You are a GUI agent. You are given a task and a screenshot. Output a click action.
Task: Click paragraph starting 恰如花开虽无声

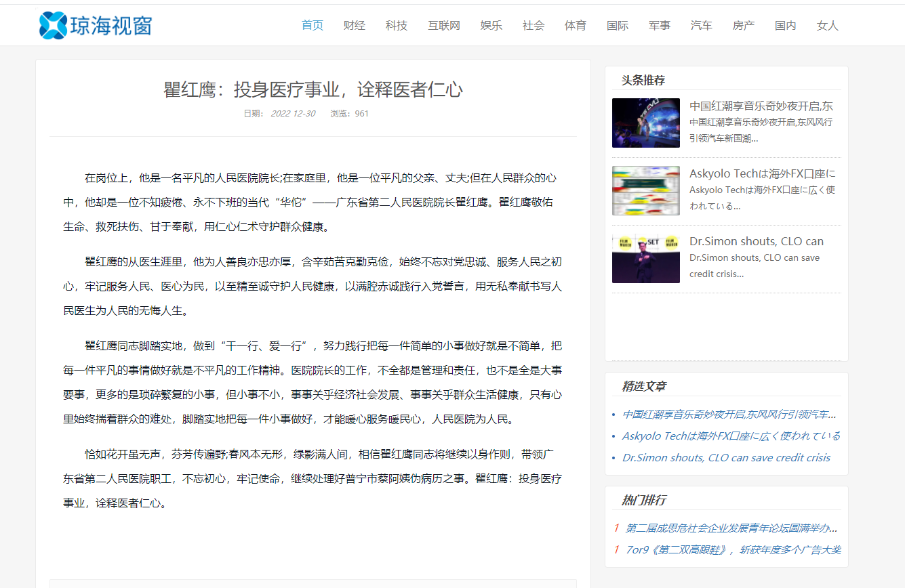(313, 478)
